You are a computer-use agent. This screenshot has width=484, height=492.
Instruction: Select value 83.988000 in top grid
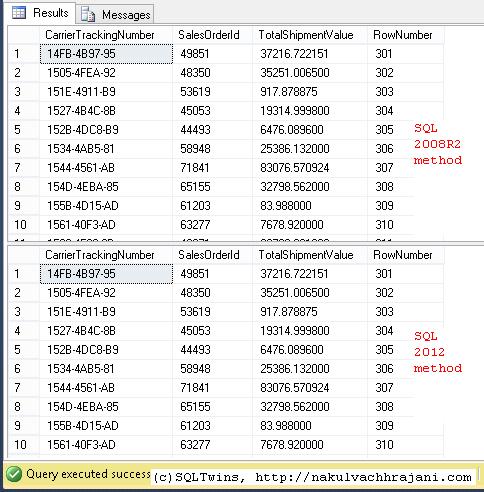[310, 206]
